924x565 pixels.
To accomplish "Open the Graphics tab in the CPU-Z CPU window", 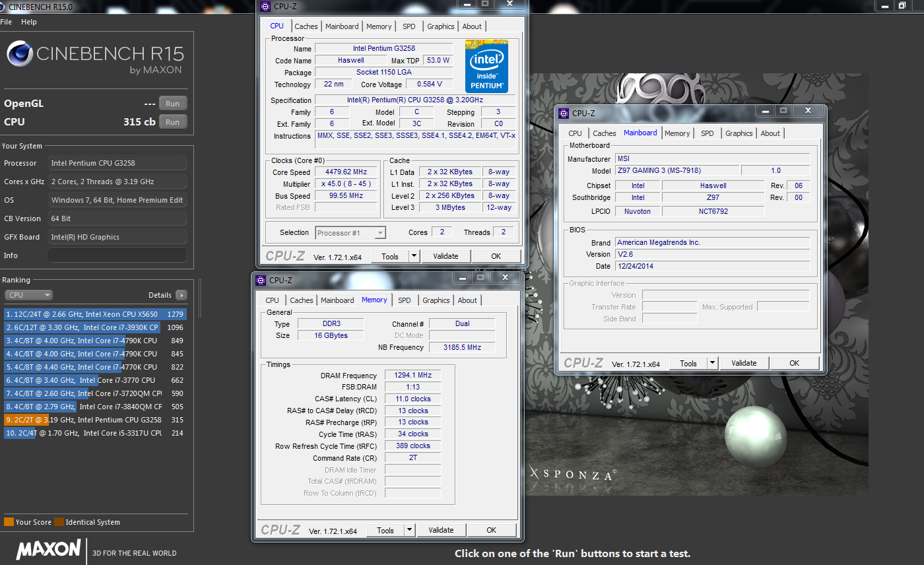I will coord(441,26).
